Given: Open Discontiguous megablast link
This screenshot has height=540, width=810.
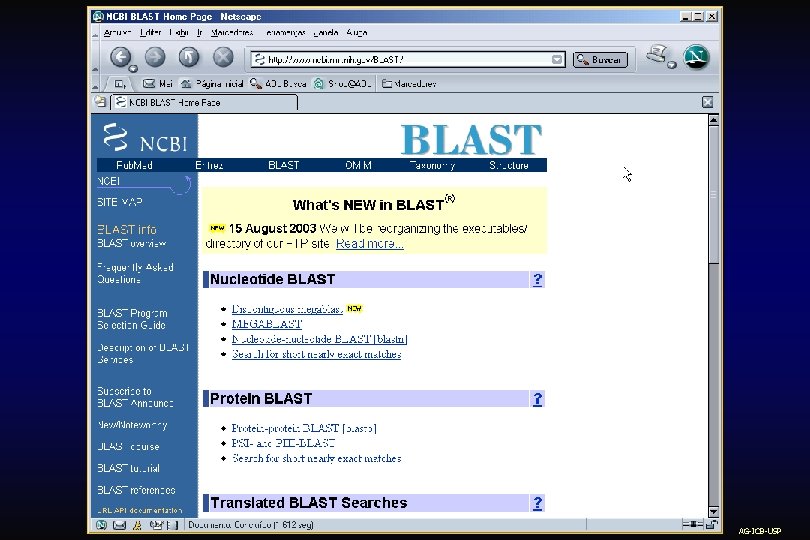Looking at the screenshot, I should [x=287, y=309].
